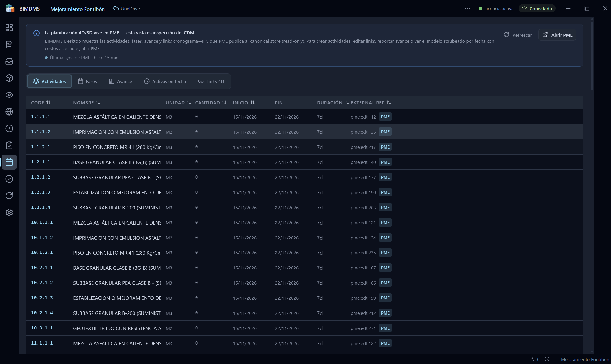The height and width of the screenshot is (364, 611).
Task: Select activity code 1.2.1.2
Action: 41,177
